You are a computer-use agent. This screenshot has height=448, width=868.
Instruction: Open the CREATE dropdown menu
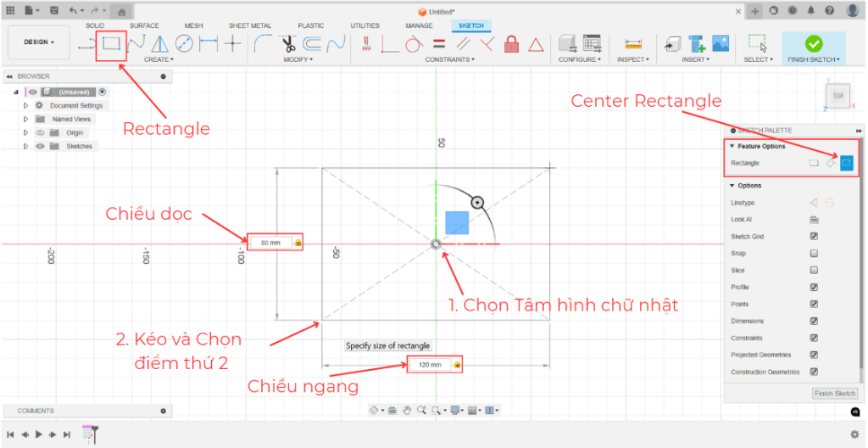click(x=159, y=60)
